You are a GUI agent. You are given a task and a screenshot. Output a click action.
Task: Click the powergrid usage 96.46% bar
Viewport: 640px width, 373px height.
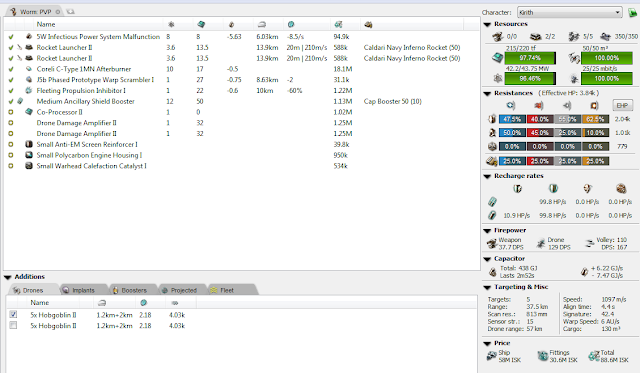530,78
